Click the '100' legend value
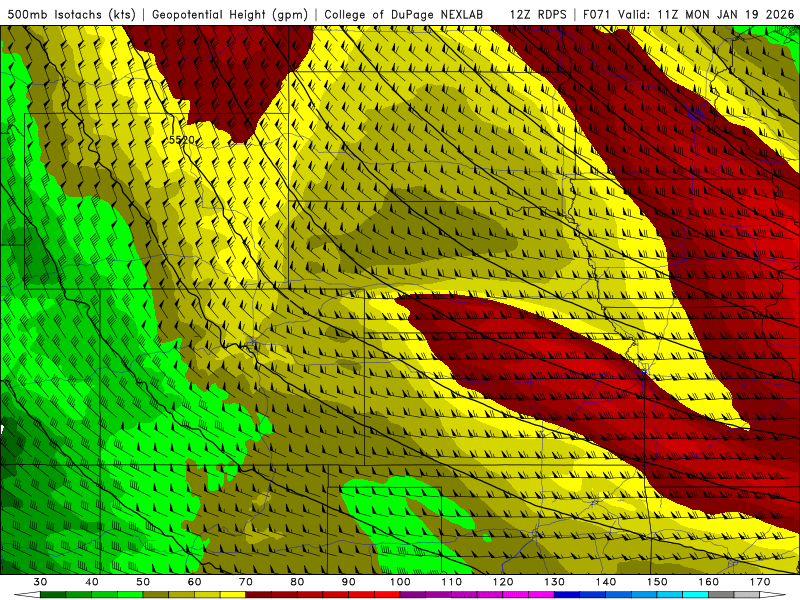Viewport: 800px width, 600px height. click(400, 582)
